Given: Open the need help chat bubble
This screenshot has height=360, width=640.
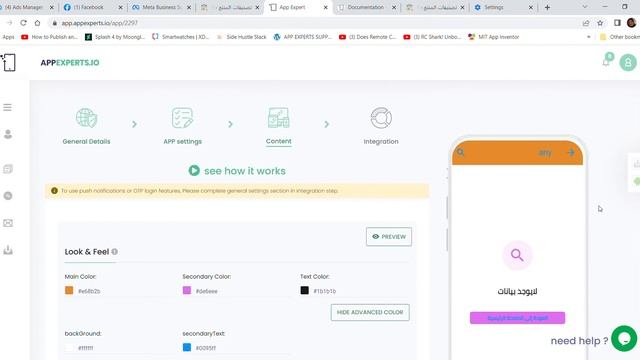Looking at the screenshot, I should point(624,338).
